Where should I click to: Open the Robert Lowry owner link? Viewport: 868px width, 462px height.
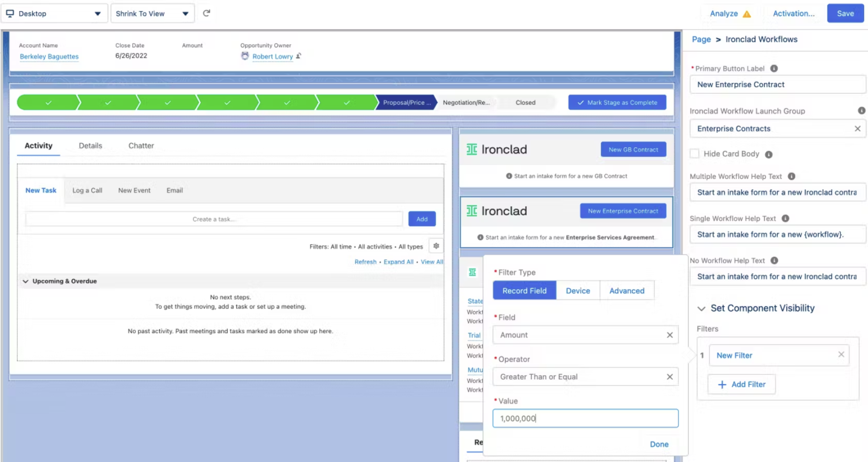coord(273,57)
